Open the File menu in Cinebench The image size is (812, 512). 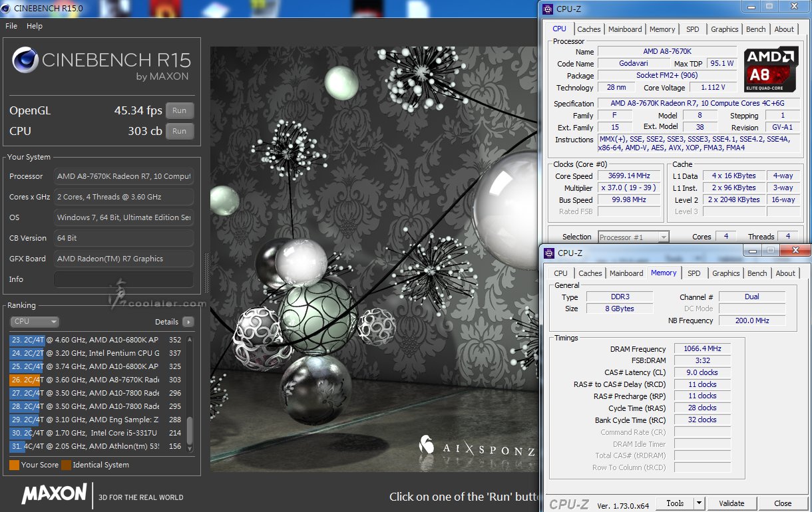11,26
